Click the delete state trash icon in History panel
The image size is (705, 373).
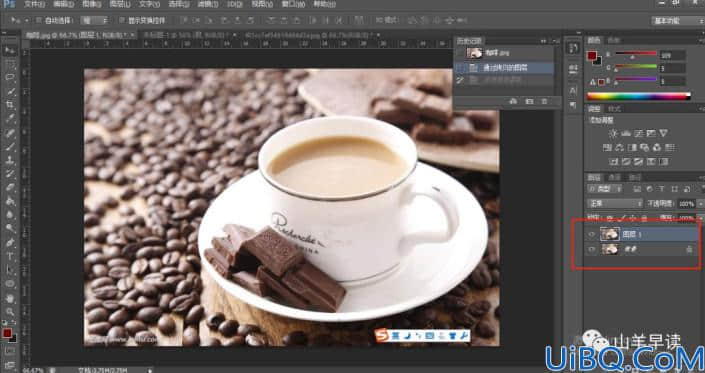point(544,102)
